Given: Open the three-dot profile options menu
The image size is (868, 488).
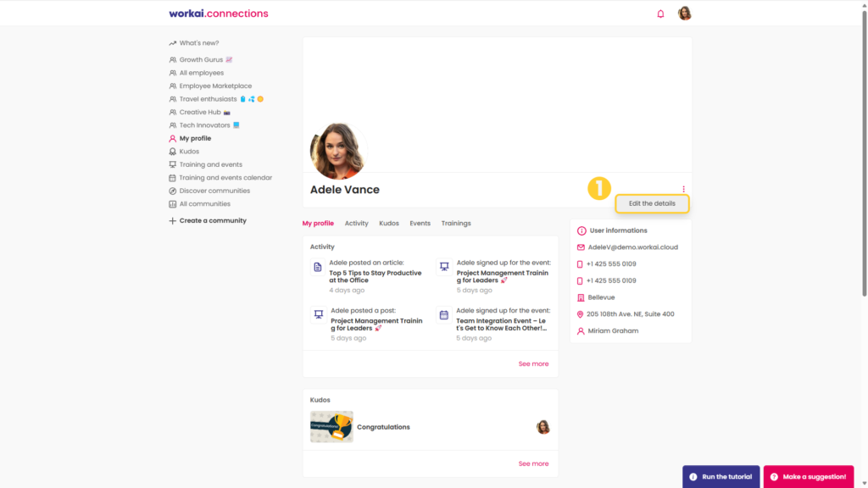Looking at the screenshot, I should click(684, 189).
